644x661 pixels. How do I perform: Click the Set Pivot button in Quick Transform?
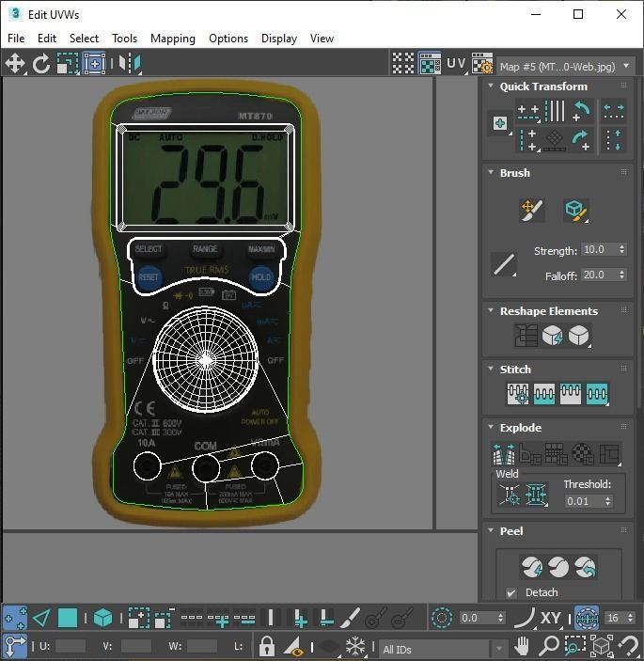[x=500, y=123]
